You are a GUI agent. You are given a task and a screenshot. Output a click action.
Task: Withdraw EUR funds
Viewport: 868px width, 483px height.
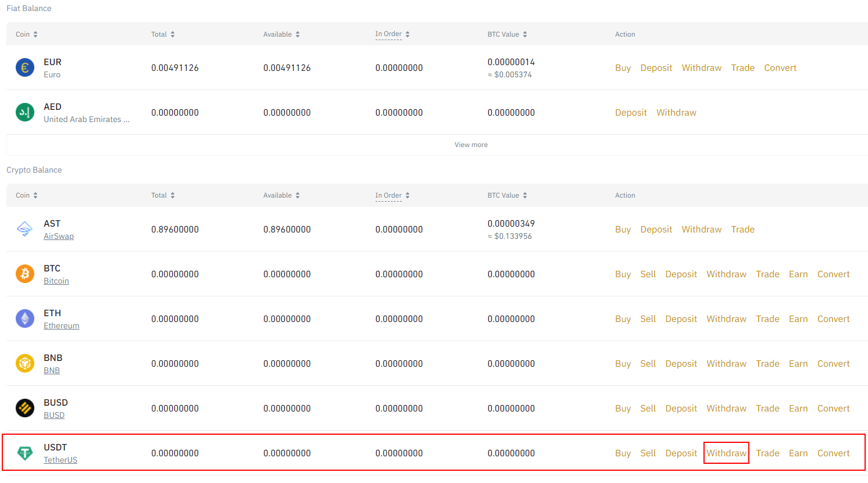702,68
